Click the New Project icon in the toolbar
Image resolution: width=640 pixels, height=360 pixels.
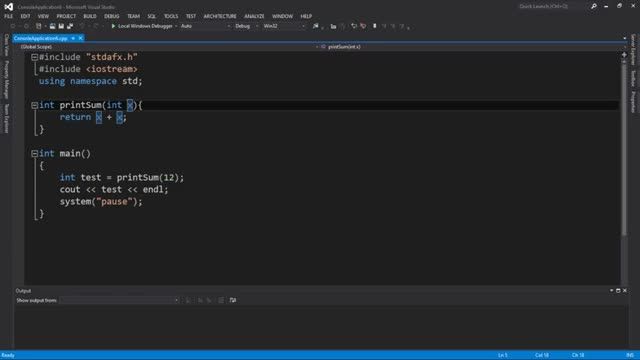pos(38,26)
